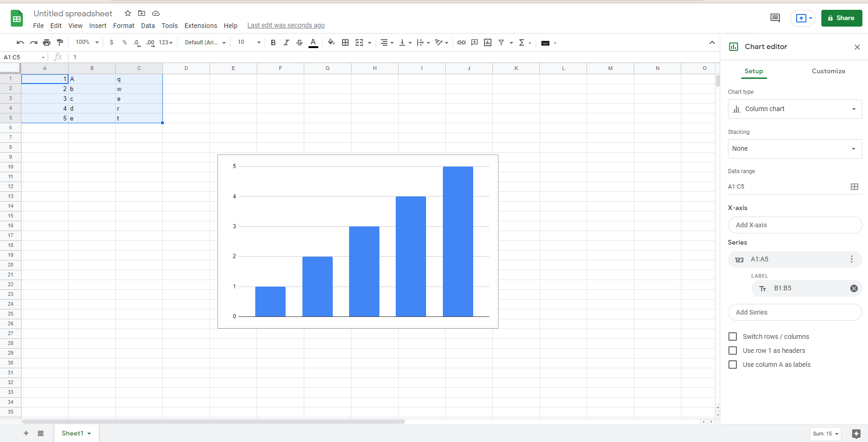The height and width of the screenshot is (442, 868).
Task: Open the borders tool
Action: [x=345, y=42]
